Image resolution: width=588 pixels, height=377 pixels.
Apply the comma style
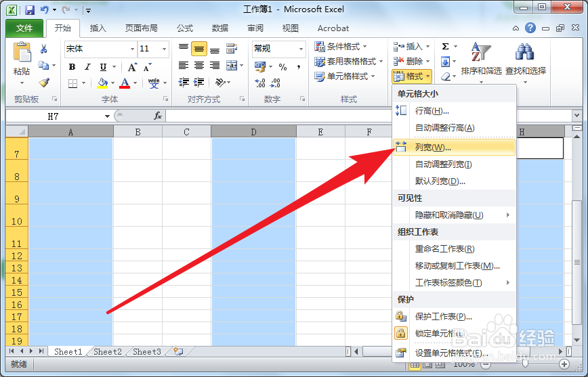pyautogui.click(x=299, y=67)
